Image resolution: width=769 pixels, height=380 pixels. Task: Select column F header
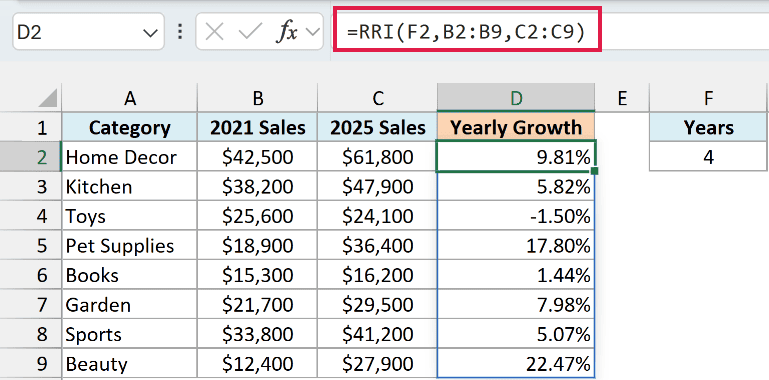pyautogui.click(x=708, y=98)
